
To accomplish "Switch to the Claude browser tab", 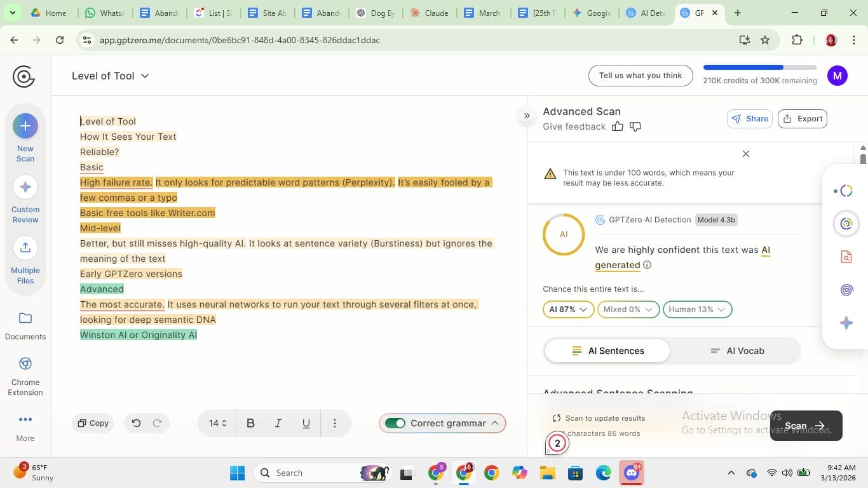I will coord(429,13).
